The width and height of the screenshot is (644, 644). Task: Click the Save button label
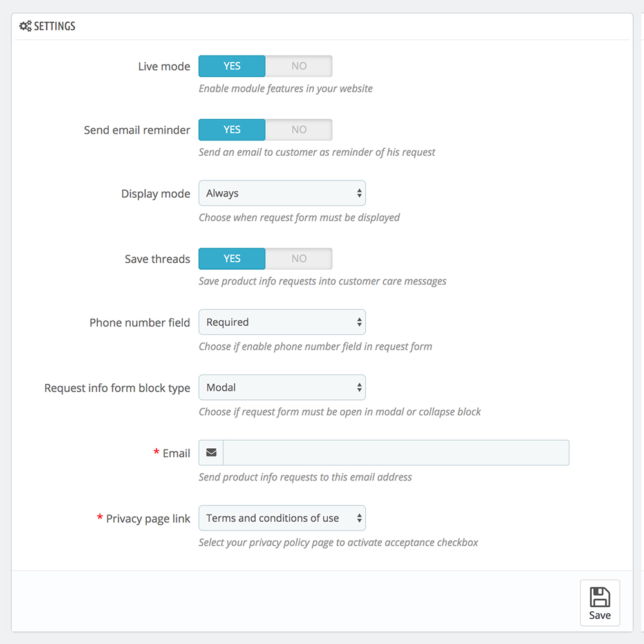click(600, 616)
